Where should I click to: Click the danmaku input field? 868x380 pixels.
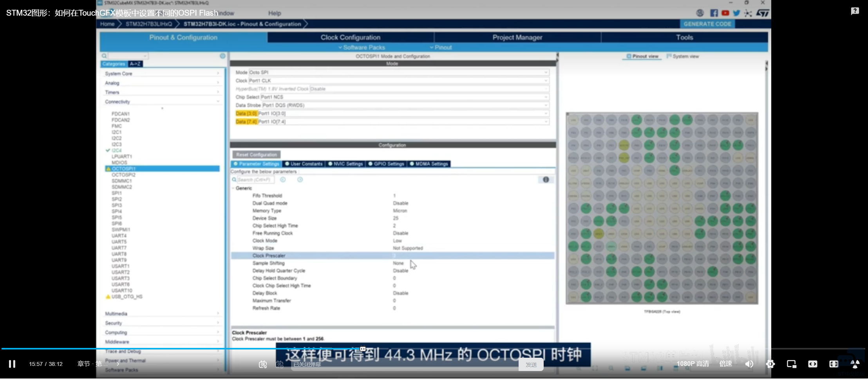(405, 364)
